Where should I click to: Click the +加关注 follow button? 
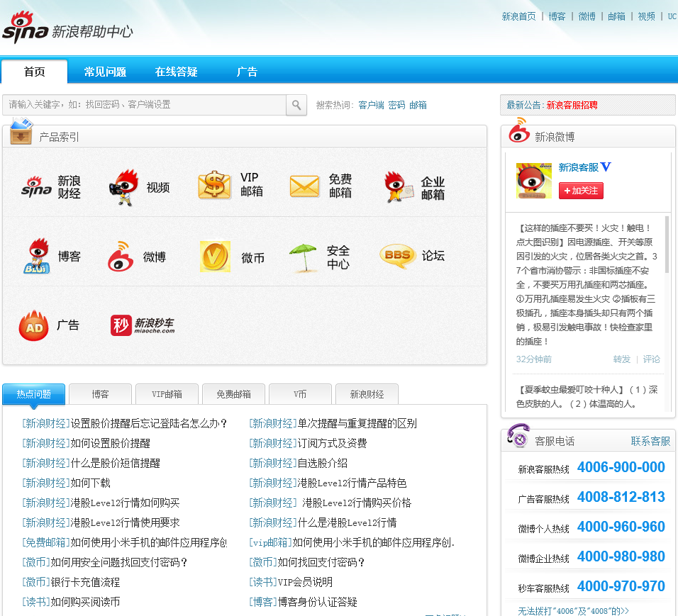[x=581, y=191]
